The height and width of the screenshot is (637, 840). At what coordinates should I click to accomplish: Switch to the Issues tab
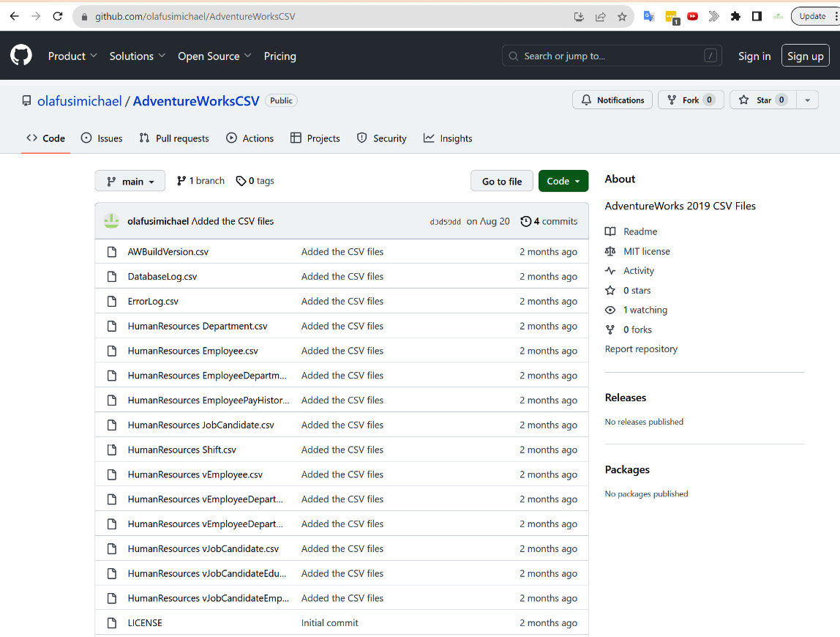pyautogui.click(x=102, y=138)
